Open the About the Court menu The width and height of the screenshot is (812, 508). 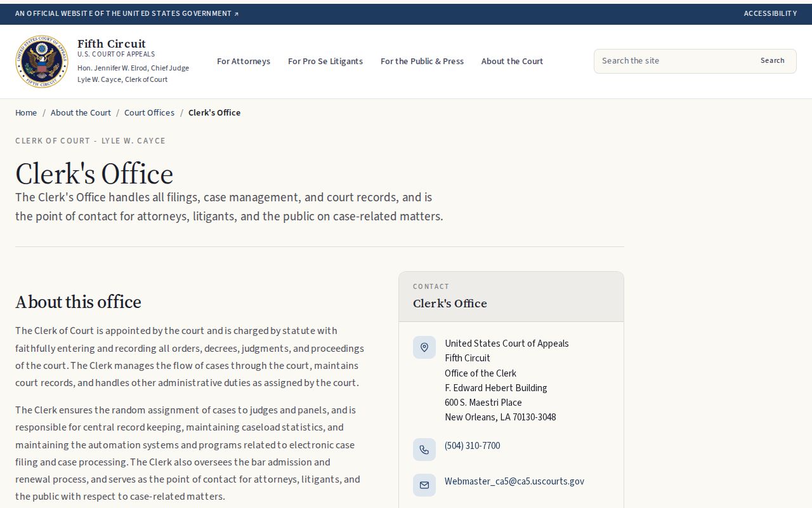pos(512,62)
